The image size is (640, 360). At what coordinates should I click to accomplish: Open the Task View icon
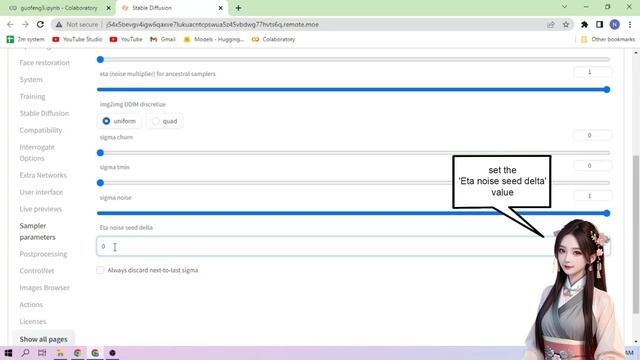coord(42,353)
